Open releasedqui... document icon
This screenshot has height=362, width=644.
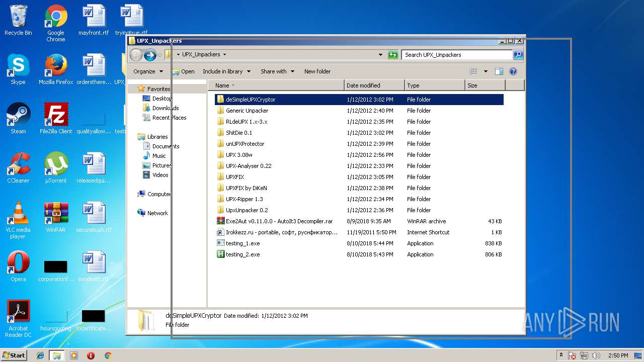point(94,168)
